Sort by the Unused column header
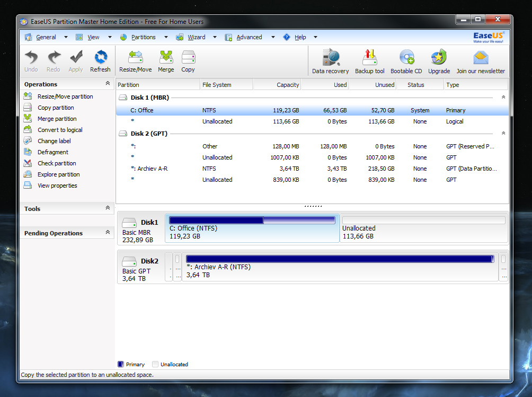 tap(373, 85)
